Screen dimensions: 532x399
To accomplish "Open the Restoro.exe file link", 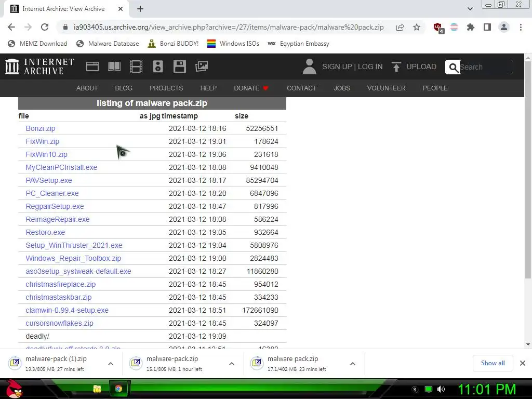I will [46, 232].
